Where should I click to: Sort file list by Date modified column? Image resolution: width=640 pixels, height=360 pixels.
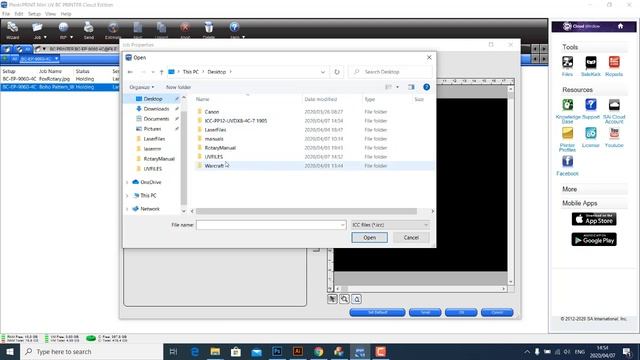point(321,99)
